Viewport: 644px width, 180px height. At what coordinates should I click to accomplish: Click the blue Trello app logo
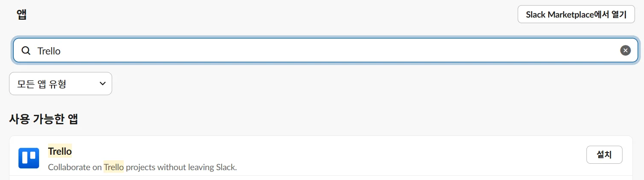point(29,158)
